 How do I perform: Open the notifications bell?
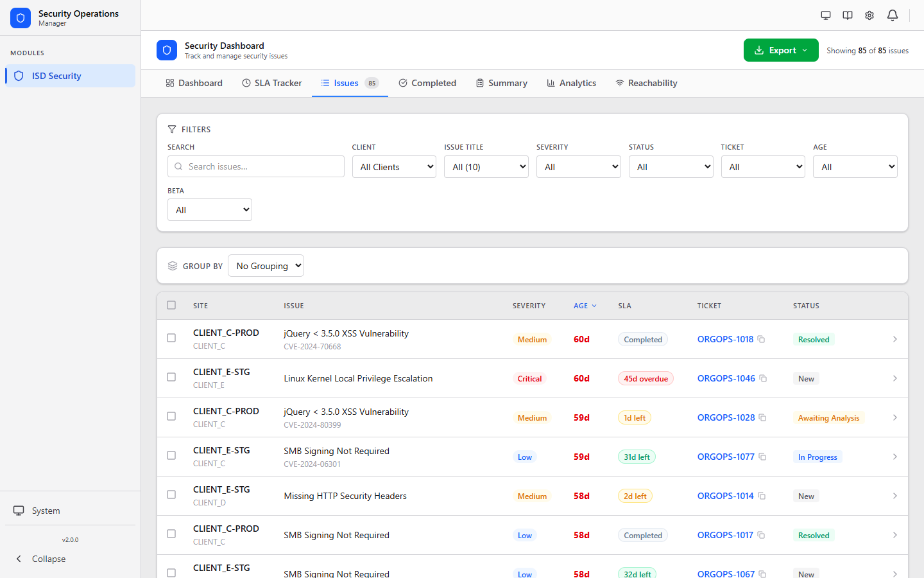(893, 15)
